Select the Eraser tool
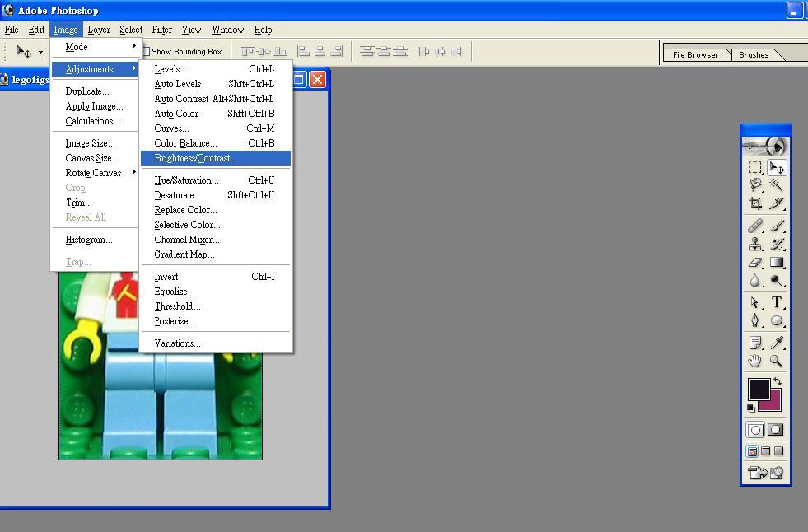 click(755, 263)
